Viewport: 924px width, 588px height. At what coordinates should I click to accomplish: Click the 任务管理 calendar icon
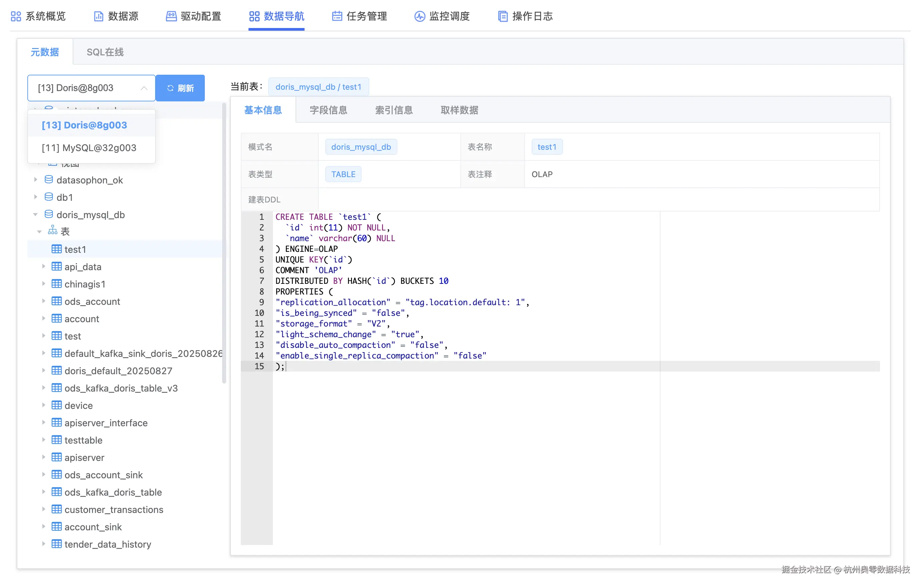point(337,16)
